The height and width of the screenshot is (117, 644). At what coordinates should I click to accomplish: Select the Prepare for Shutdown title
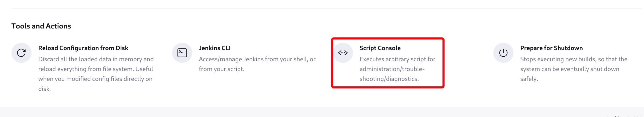coord(551,48)
